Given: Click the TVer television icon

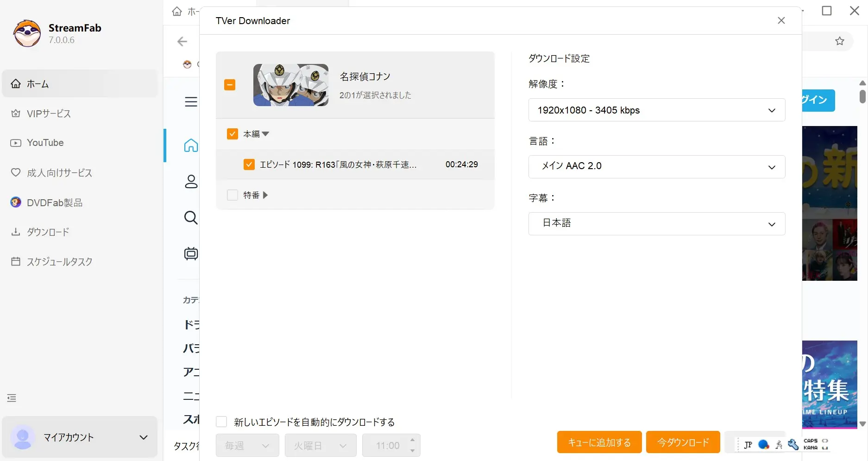Looking at the screenshot, I should (x=191, y=253).
